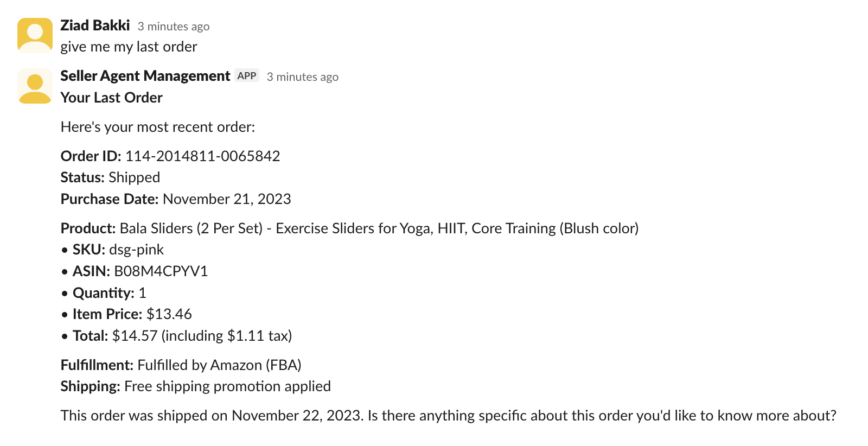Click the "give me my last order" message
This screenshot has height=446, width=868.
click(x=129, y=47)
